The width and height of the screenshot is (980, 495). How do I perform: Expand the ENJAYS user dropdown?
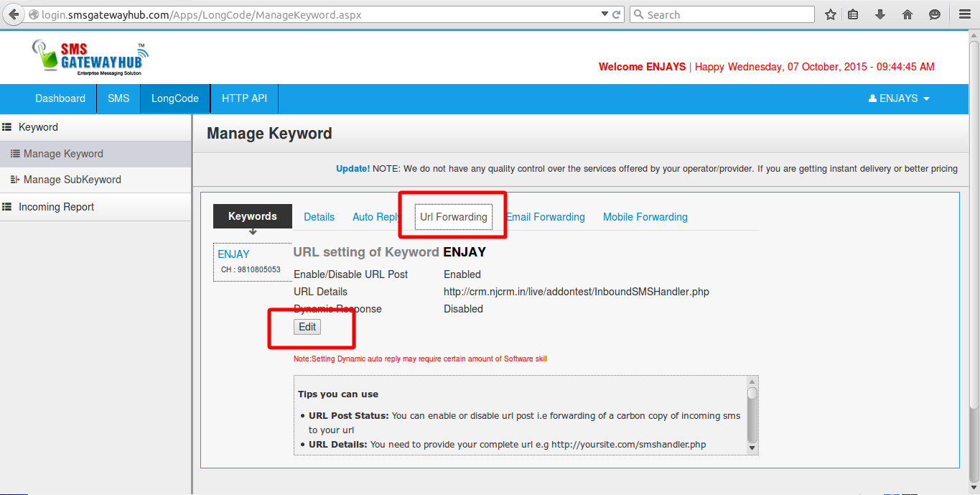[899, 98]
